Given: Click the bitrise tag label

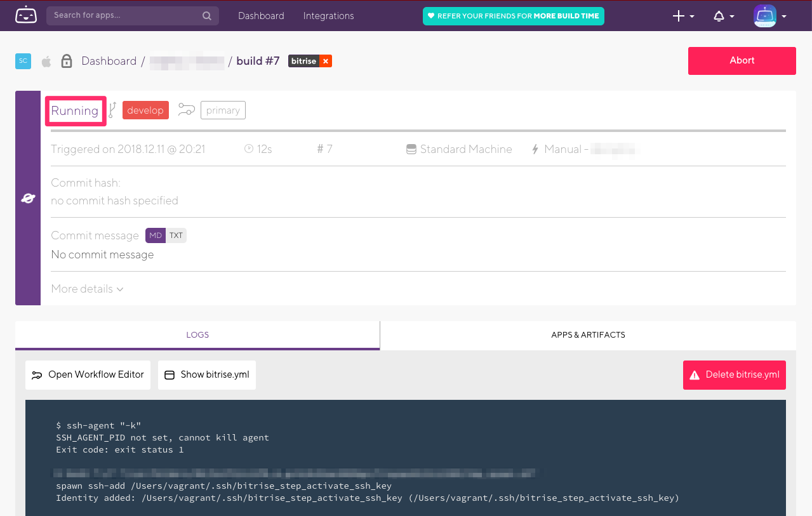Looking at the screenshot, I should click(x=304, y=61).
